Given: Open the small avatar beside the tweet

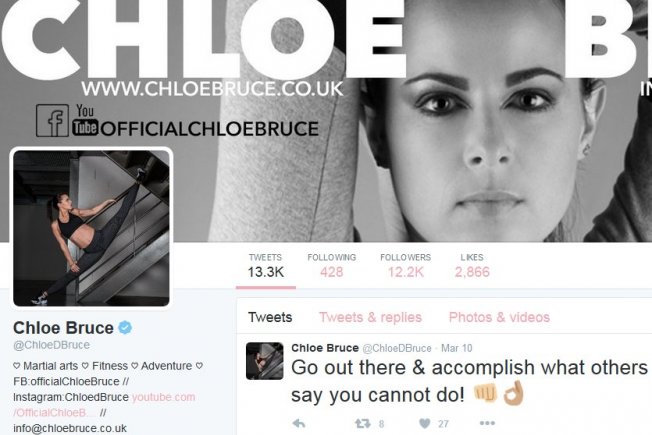Looking at the screenshot, I should (264, 361).
